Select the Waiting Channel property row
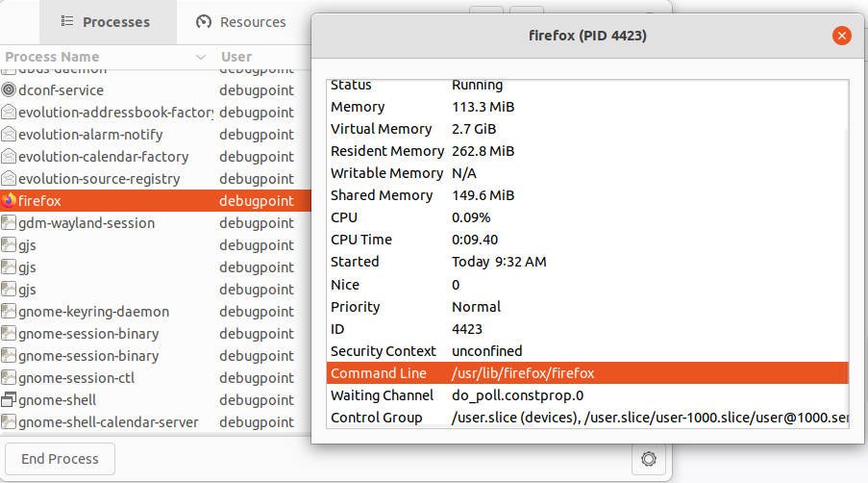868x483 pixels. point(587,394)
